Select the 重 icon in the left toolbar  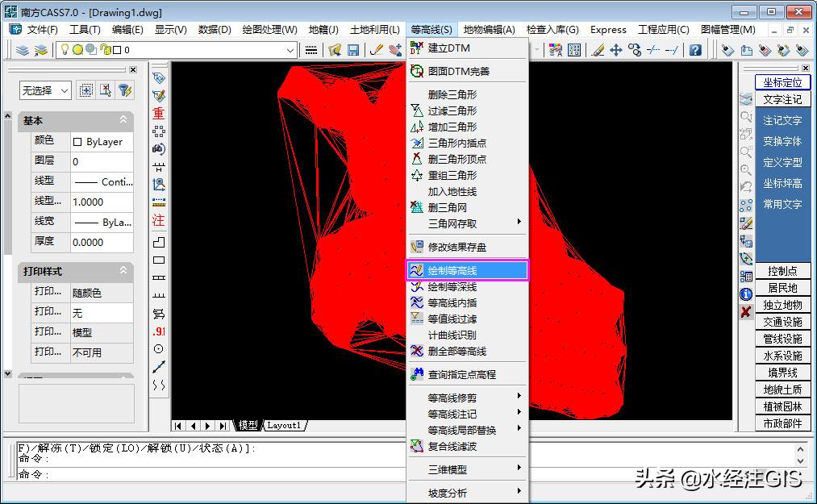(x=158, y=115)
